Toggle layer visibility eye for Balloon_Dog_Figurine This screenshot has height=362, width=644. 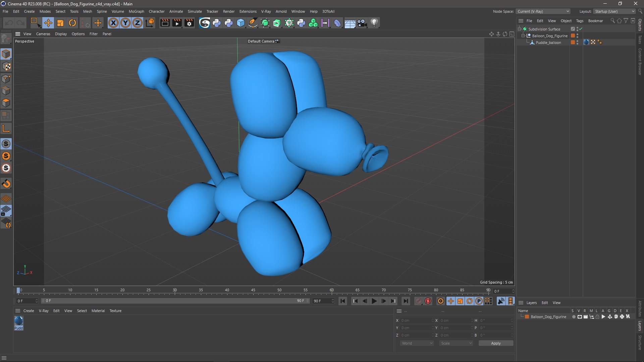(x=580, y=317)
